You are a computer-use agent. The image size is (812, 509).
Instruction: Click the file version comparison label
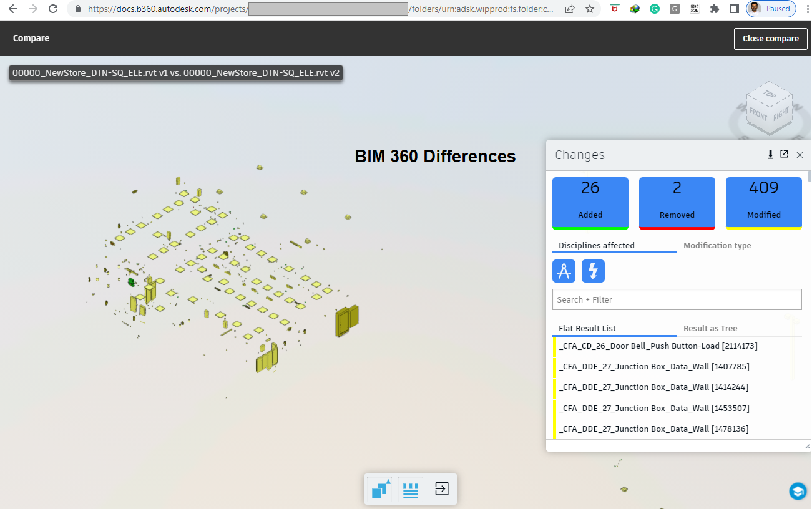coord(176,73)
